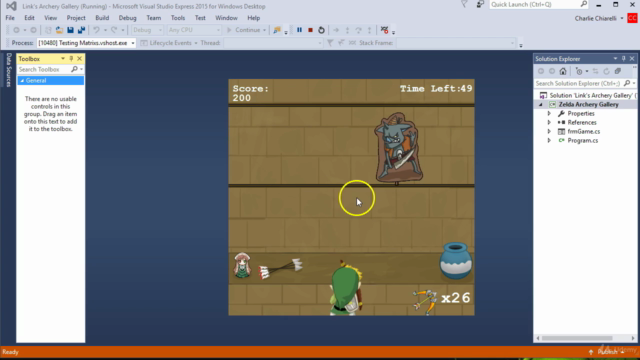Viewport: 640px width, 360px height.
Task: Pin the Solution Explorer with auto-hide pushpin
Action: tap(623, 59)
